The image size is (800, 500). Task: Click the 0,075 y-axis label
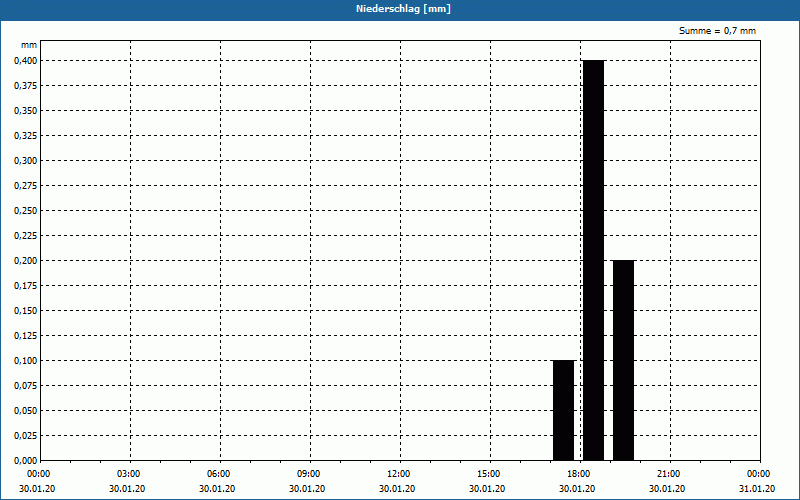pos(26,386)
